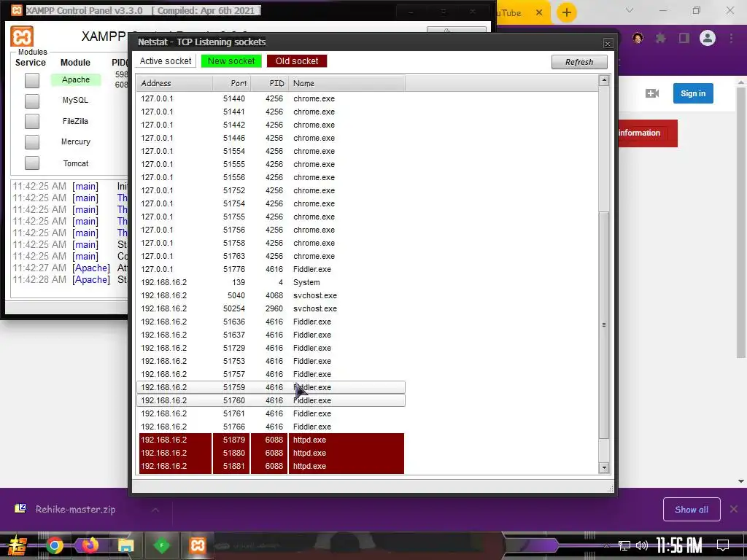Click the XAMPP title bar icon

(x=16, y=10)
